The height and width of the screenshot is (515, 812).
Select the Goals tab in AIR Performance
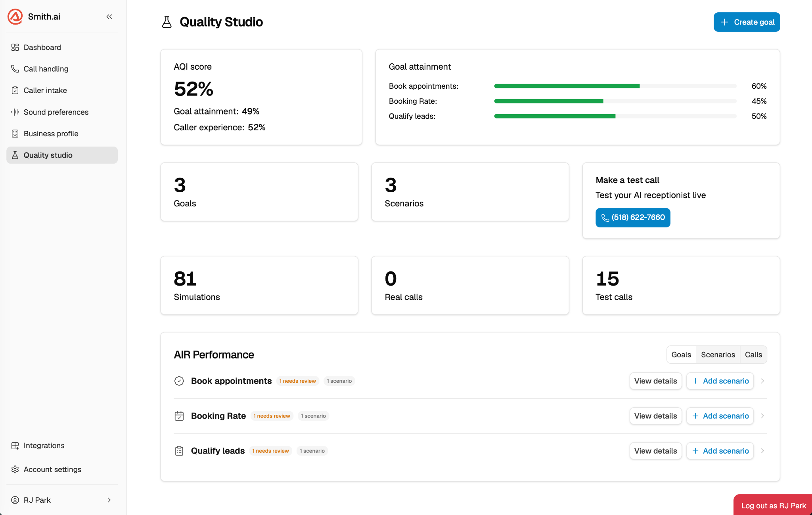(x=681, y=355)
